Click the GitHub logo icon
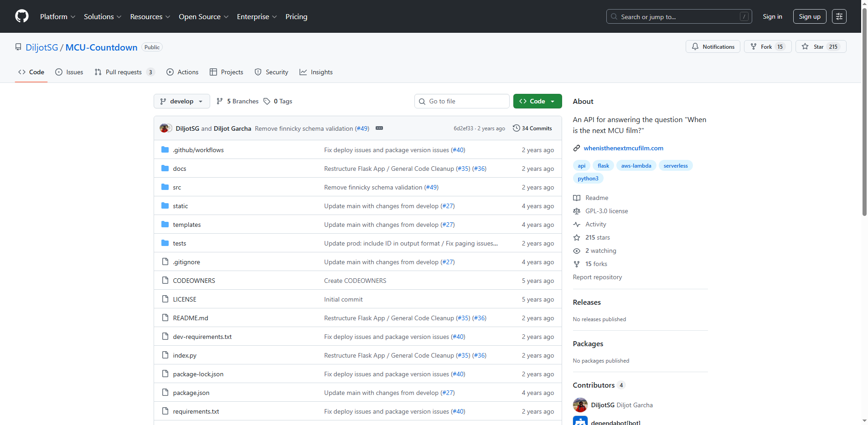868x425 pixels. pos(22,16)
